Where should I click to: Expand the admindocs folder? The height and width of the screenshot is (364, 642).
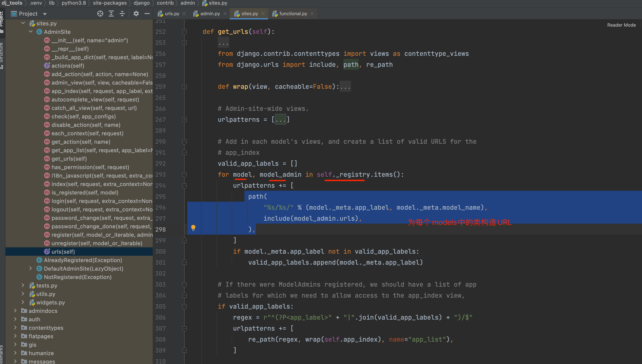pos(15,311)
